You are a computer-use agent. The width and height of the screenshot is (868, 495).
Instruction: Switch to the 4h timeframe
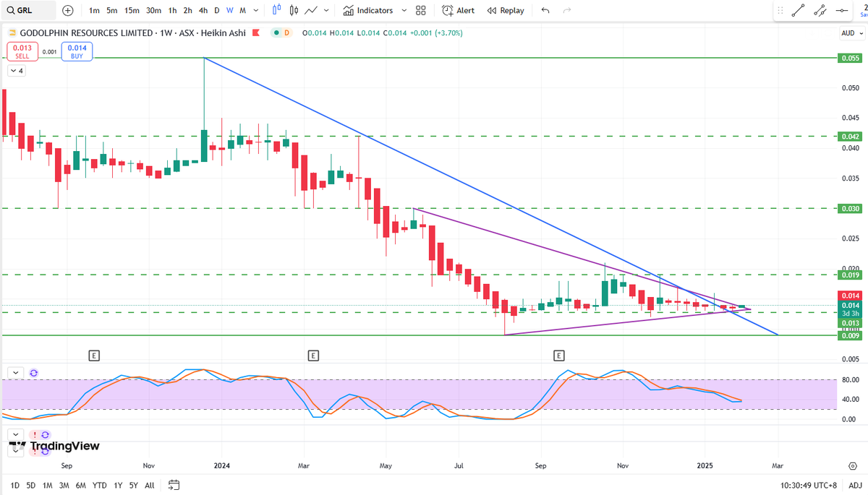tap(203, 11)
